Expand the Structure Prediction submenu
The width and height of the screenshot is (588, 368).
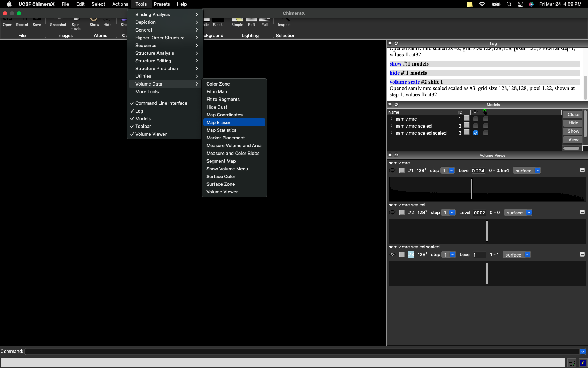165,68
